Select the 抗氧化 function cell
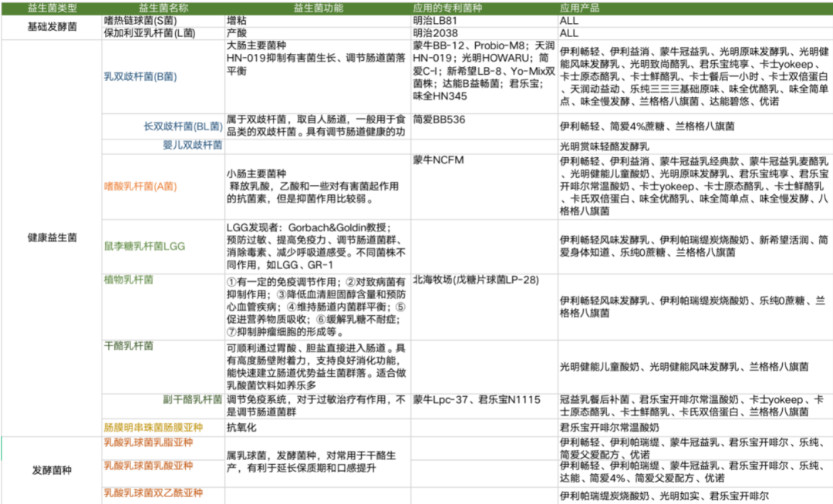 point(318,428)
